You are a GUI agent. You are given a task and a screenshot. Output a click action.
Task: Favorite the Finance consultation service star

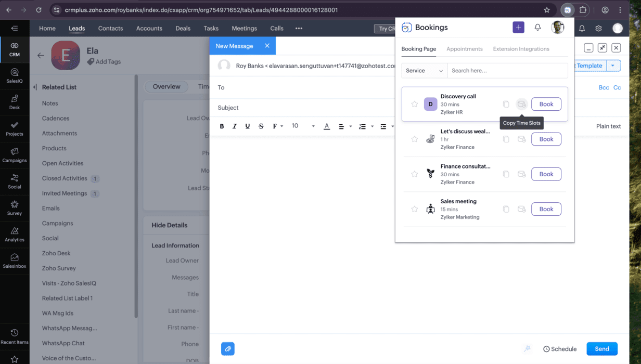click(415, 174)
